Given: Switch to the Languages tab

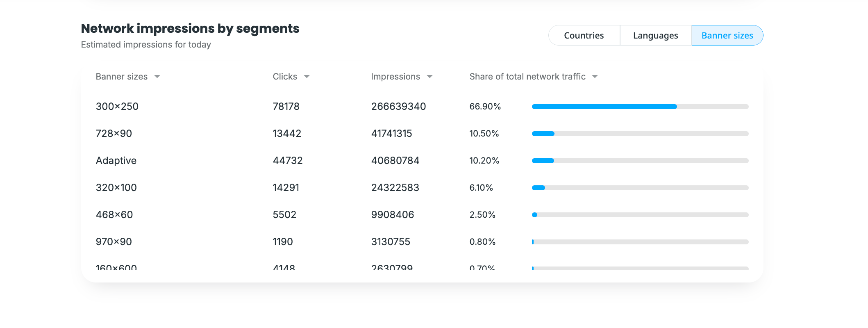Looking at the screenshot, I should point(655,36).
